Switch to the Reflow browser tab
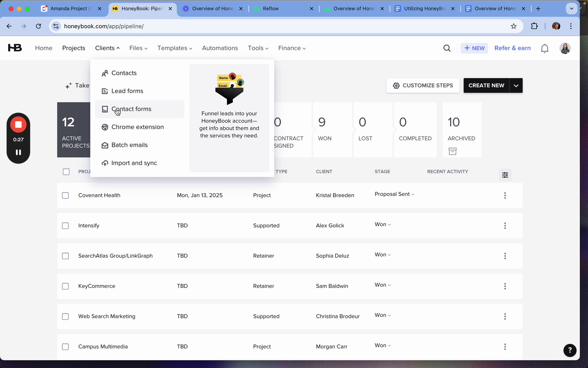588x368 pixels. 283,9
